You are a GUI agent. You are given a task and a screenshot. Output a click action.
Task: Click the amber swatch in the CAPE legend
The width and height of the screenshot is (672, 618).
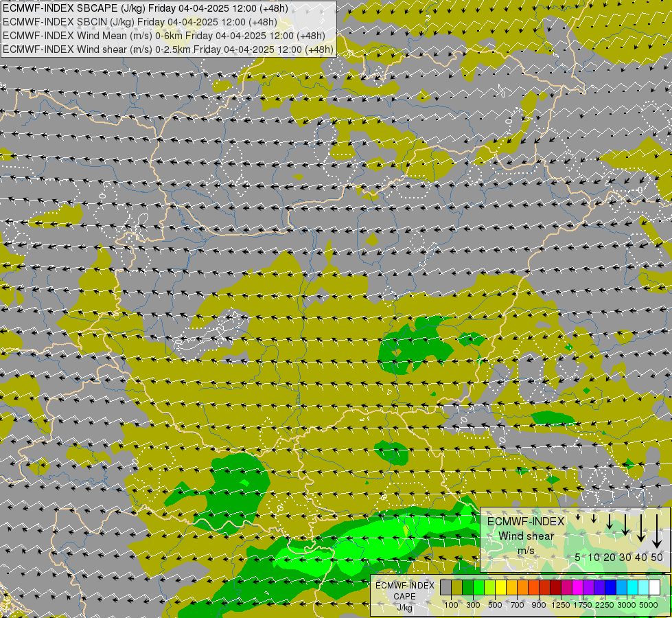click(511, 588)
